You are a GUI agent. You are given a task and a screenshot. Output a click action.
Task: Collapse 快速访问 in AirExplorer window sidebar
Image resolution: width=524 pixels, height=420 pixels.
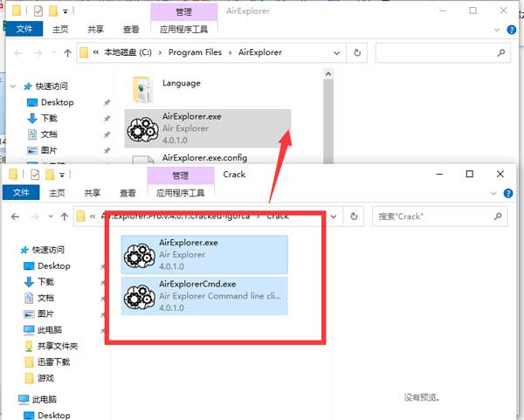point(13,86)
